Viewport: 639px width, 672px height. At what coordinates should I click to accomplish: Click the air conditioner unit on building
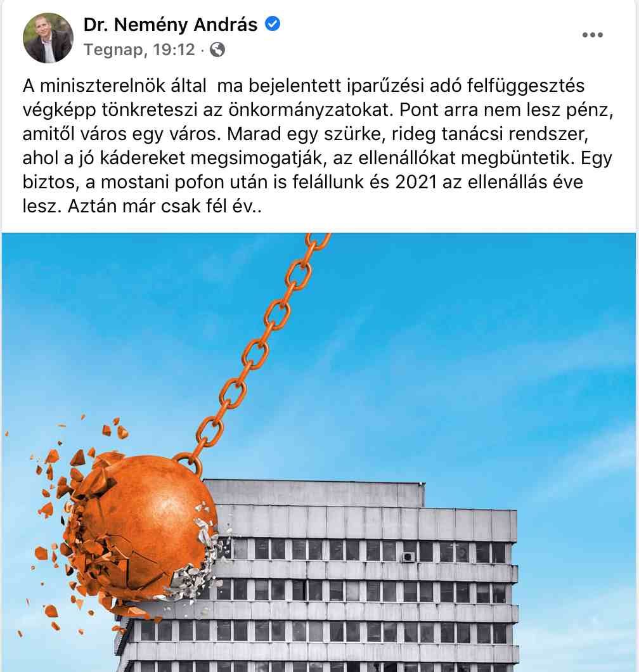click(408, 556)
